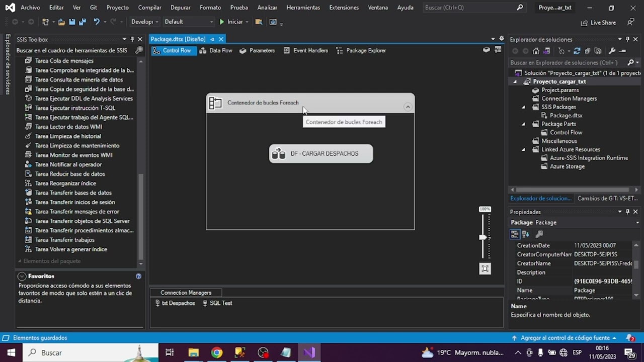The height and width of the screenshot is (362, 644).
Task: Open the Default platform dropdown
Action: [188, 22]
